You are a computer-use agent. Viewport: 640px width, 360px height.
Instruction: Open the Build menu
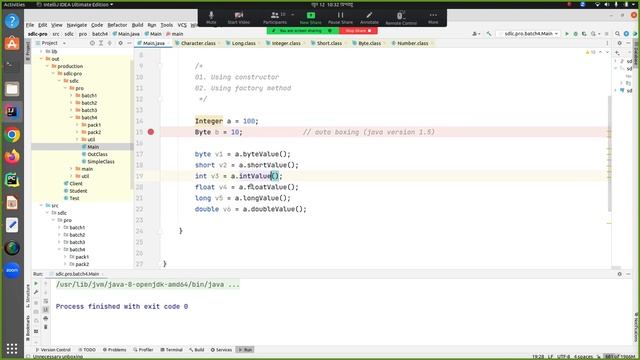[x=138, y=25]
